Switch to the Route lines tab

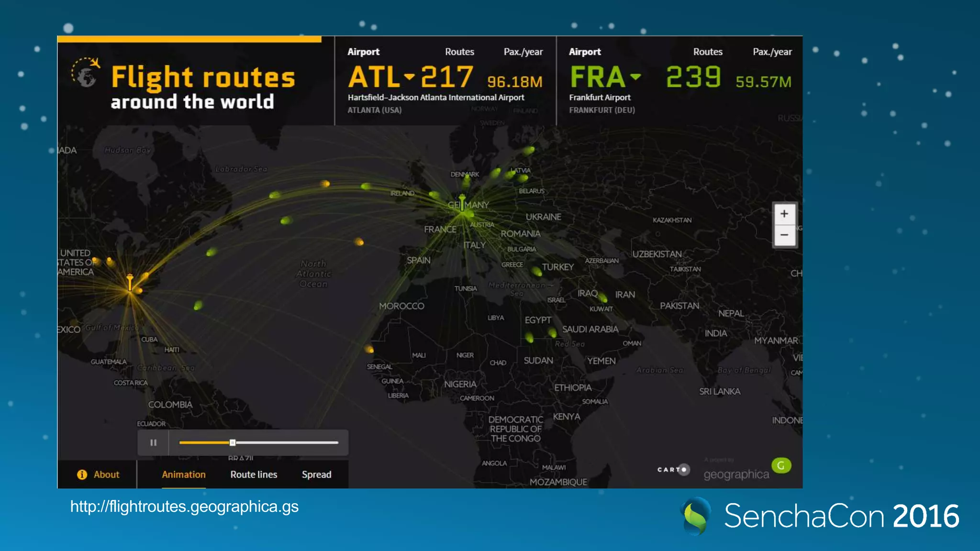click(x=254, y=474)
